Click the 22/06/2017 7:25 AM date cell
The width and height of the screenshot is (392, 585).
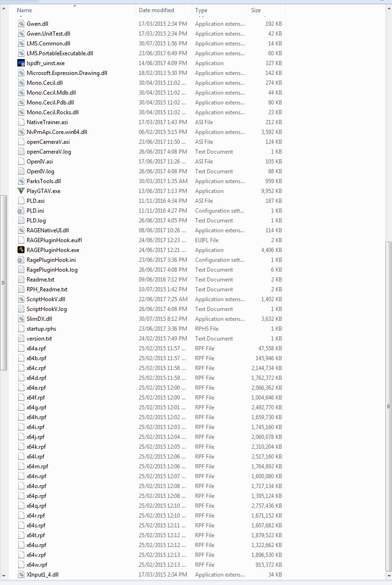[163, 299]
